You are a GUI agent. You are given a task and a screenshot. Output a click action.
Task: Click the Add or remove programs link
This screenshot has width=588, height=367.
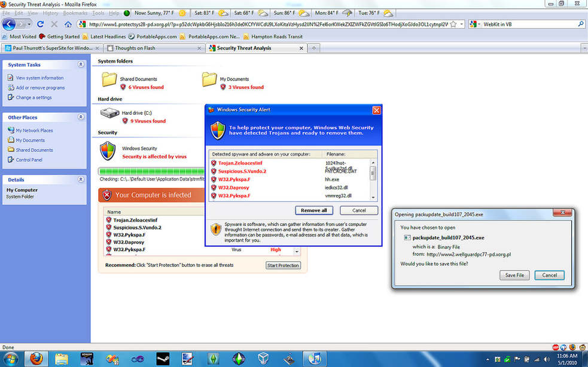40,88
